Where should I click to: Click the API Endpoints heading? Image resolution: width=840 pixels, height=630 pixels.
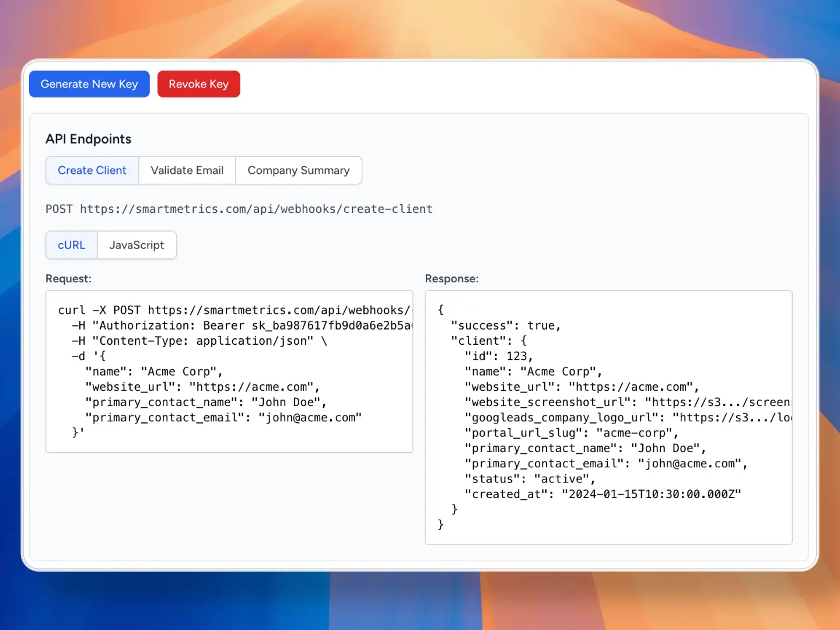click(88, 139)
